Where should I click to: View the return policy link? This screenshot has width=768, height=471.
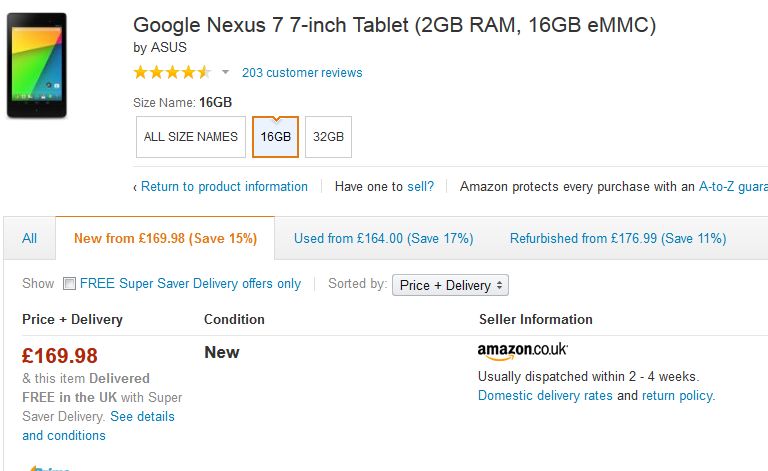(x=677, y=396)
